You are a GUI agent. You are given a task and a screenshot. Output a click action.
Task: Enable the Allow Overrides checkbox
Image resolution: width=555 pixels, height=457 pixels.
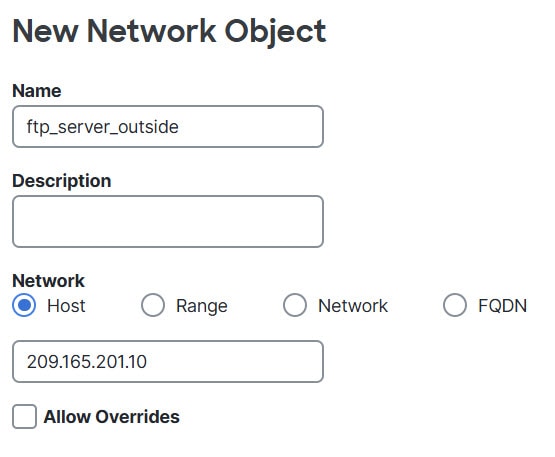click(24, 417)
